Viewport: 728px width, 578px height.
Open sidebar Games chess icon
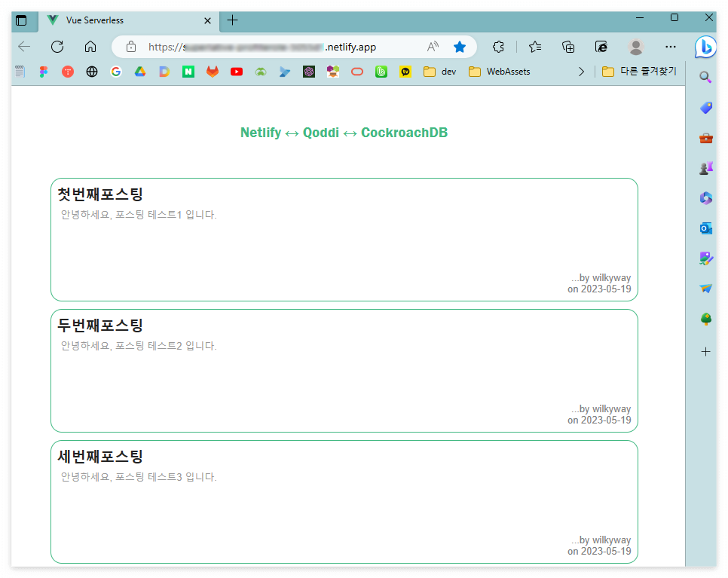click(705, 168)
